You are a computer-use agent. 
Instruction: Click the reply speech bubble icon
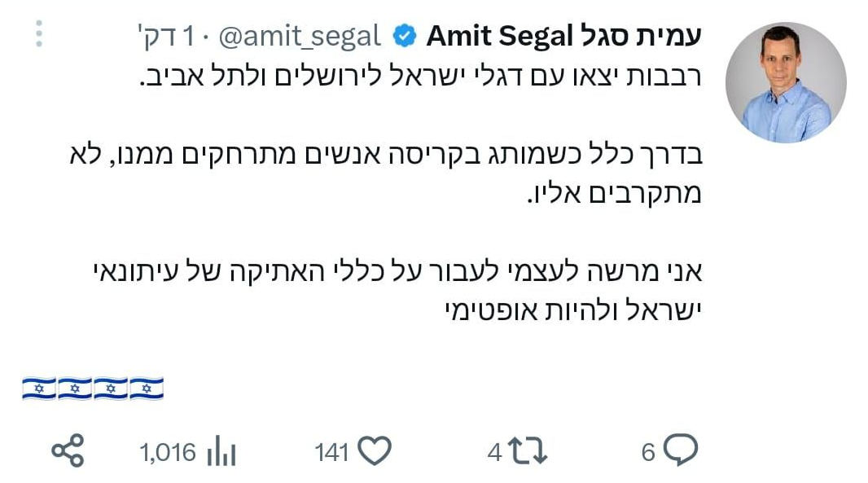(x=681, y=450)
